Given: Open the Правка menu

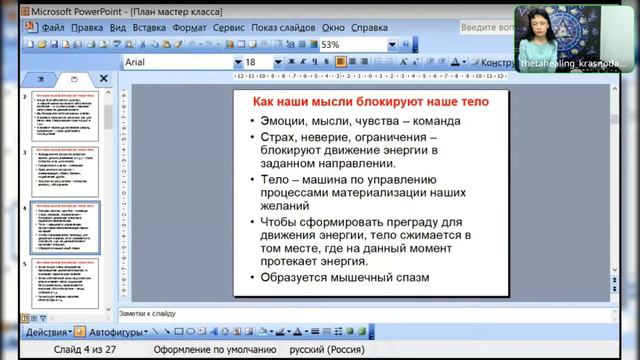Looking at the screenshot, I should pyautogui.click(x=87, y=28).
